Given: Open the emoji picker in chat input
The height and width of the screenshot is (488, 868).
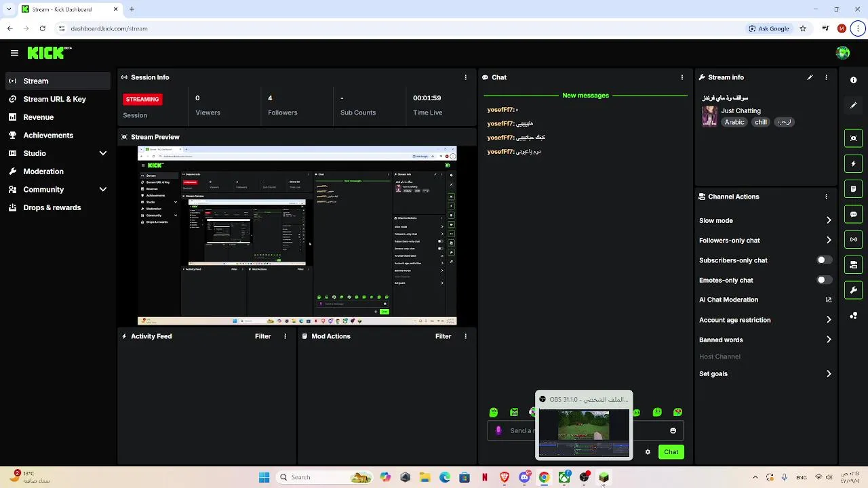Looking at the screenshot, I should click(x=673, y=430).
